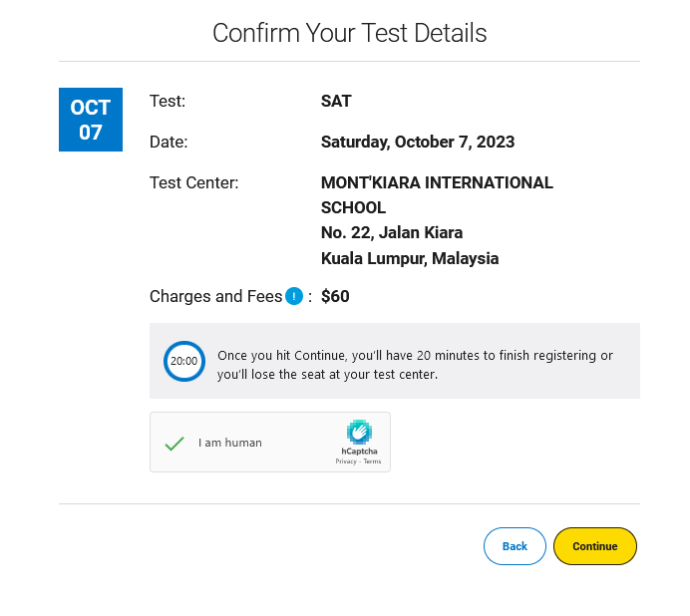690x616 pixels.
Task: Click the MONT'KIARA INTERNATIONAL SCHOOL name
Action: coord(437,195)
